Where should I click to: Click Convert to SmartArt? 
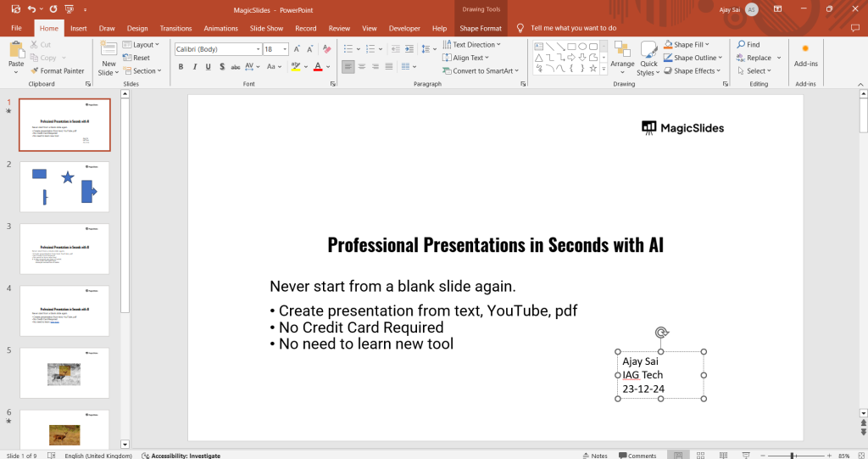(x=481, y=71)
